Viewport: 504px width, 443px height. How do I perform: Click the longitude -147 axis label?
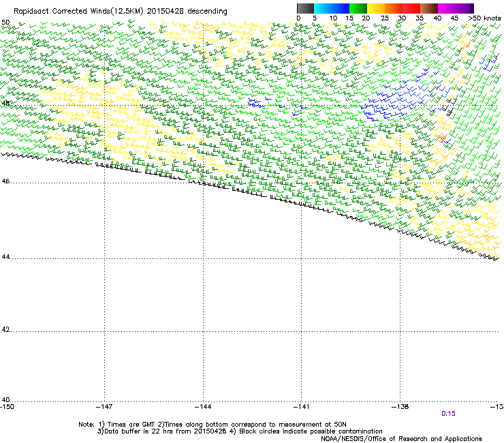(104, 407)
